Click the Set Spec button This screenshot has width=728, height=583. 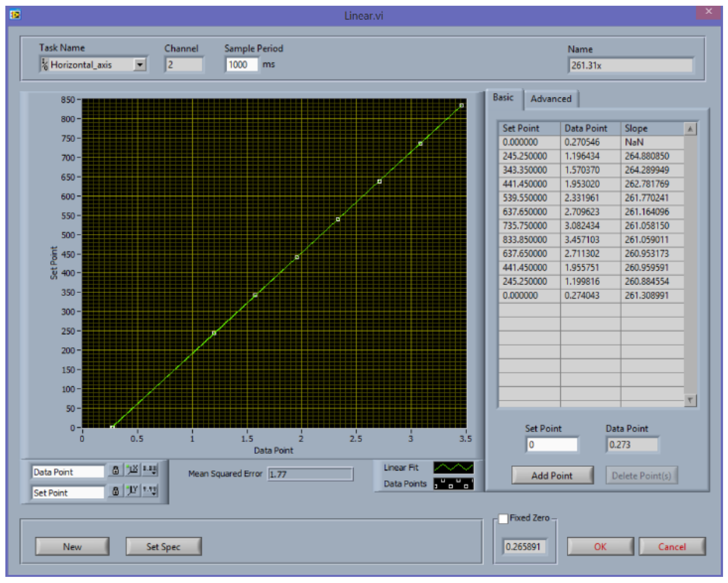tap(163, 547)
